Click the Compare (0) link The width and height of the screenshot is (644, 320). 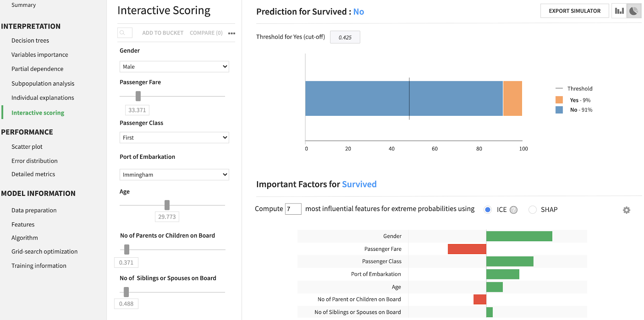(206, 33)
